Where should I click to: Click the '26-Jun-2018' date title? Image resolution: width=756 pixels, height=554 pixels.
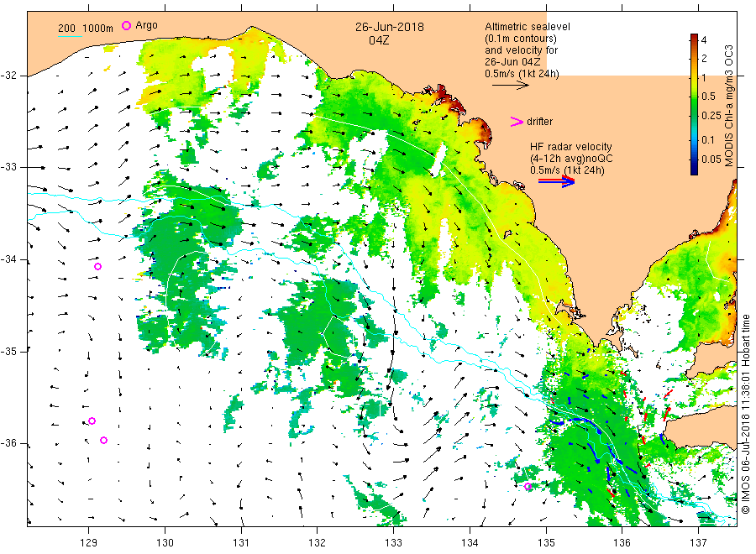tap(390, 27)
